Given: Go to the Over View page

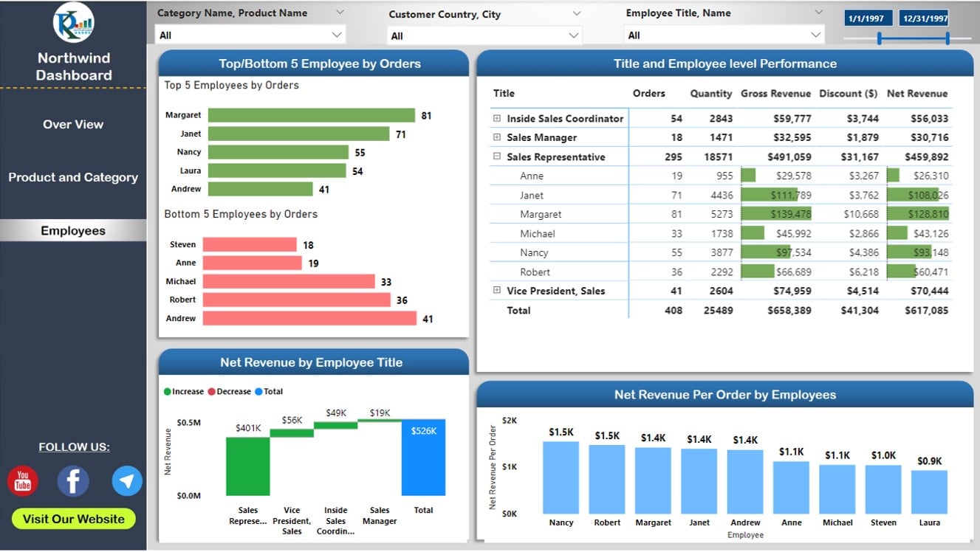Looking at the screenshot, I should click(73, 124).
